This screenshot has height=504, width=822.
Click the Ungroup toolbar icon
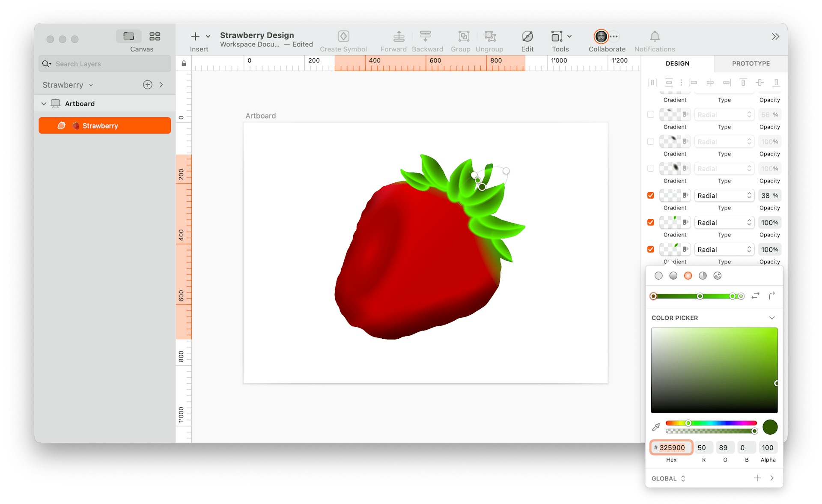pyautogui.click(x=490, y=36)
